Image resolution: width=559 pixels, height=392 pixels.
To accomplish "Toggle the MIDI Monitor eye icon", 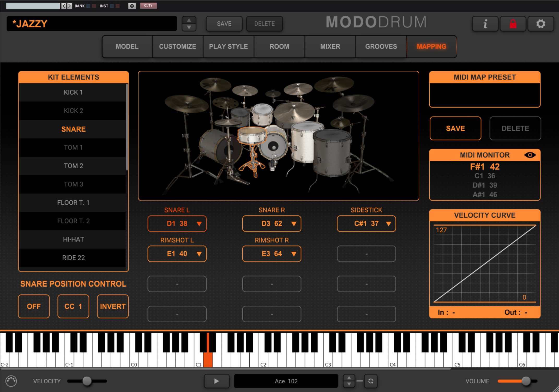I will coord(530,155).
